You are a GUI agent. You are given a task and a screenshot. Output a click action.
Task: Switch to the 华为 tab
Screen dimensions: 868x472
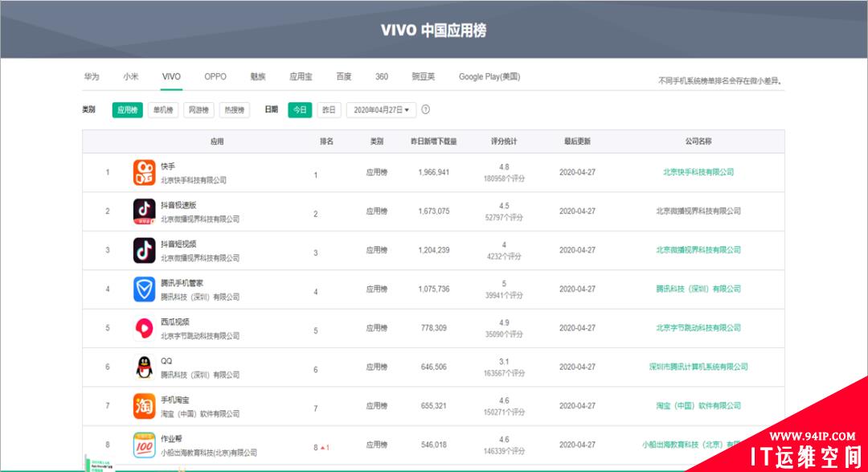pyautogui.click(x=92, y=76)
